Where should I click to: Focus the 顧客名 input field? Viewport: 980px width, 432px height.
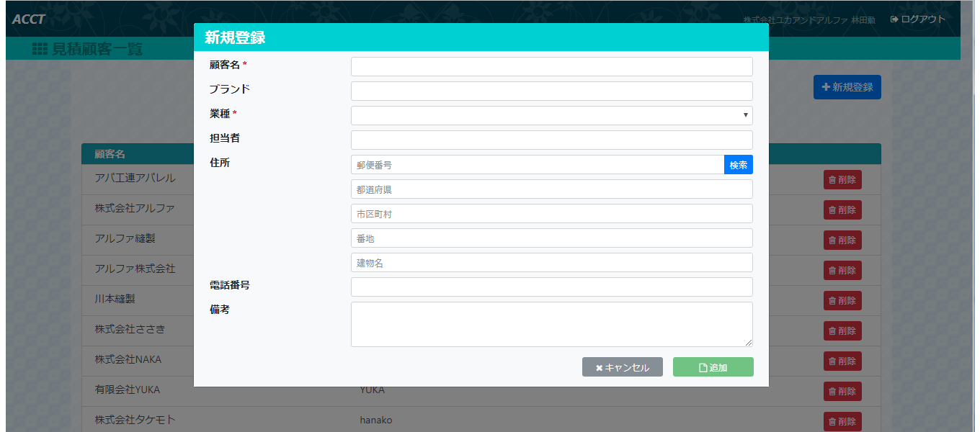pos(551,66)
